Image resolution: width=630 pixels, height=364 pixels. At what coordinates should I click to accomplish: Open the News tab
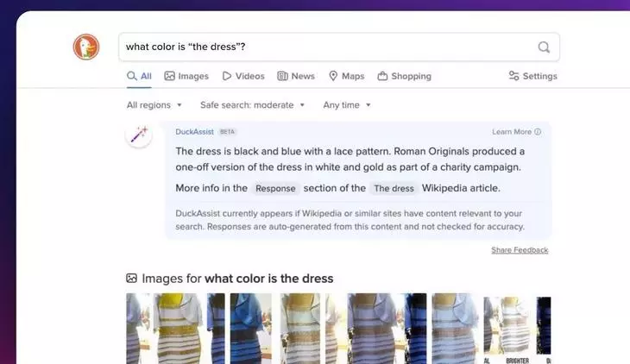click(x=296, y=76)
